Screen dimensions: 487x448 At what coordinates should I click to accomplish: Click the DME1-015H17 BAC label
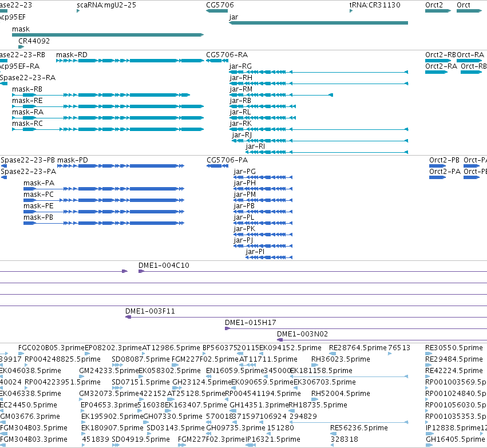[x=250, y=323]
